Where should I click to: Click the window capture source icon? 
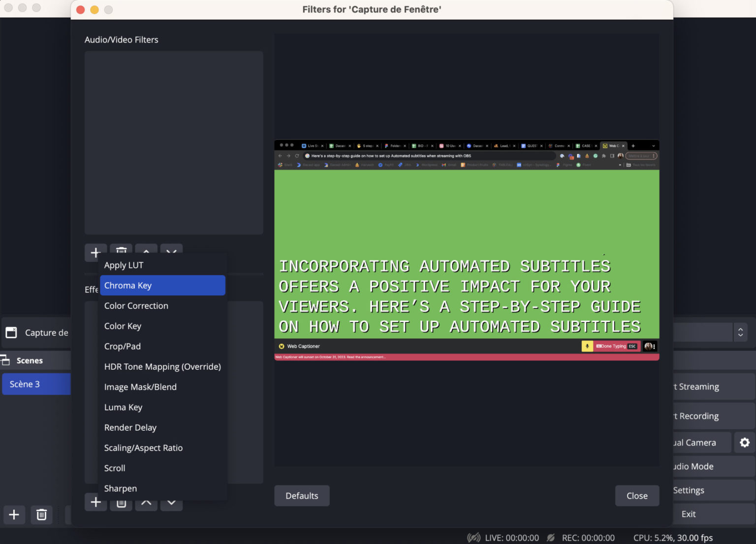point(11,332)
